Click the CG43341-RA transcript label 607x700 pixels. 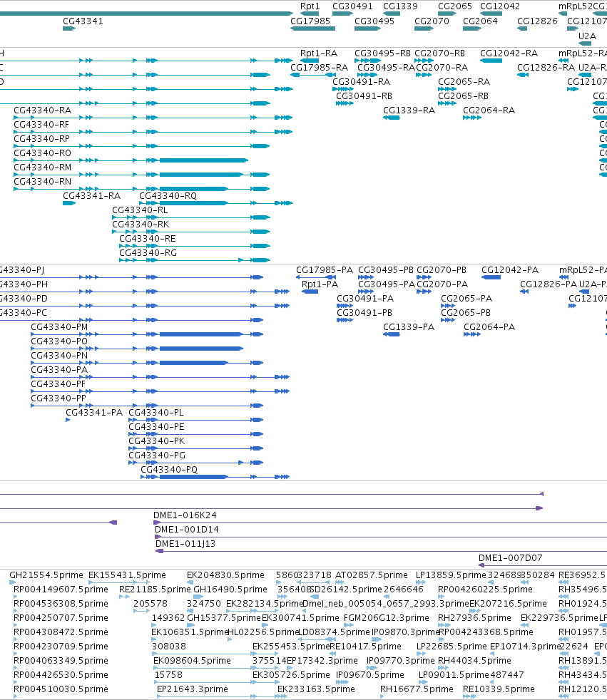pos(91,196)
